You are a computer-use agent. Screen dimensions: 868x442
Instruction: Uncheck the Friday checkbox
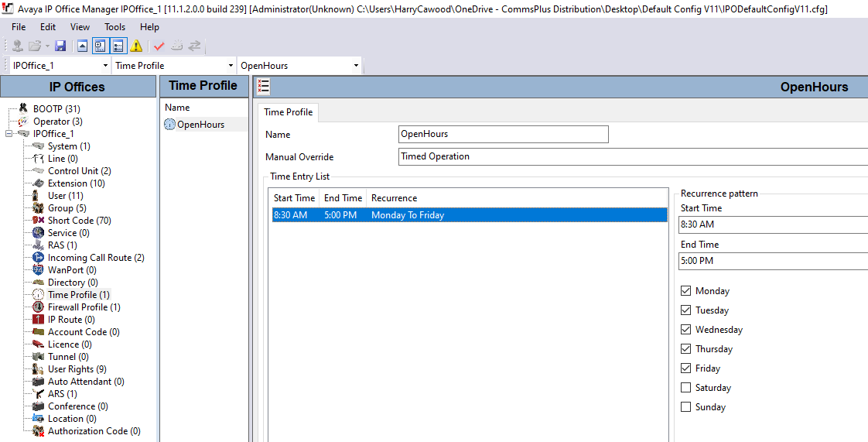[x=686, y=368]
